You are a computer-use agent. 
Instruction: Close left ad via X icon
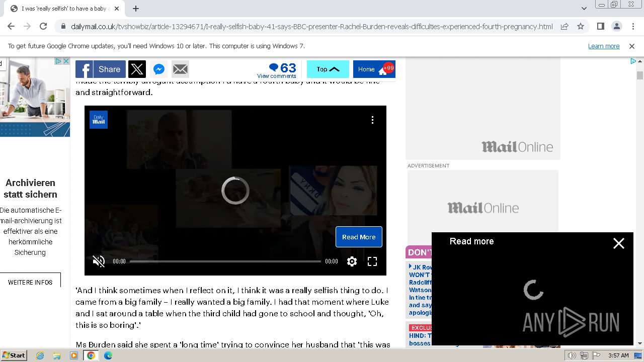(66, 61)
